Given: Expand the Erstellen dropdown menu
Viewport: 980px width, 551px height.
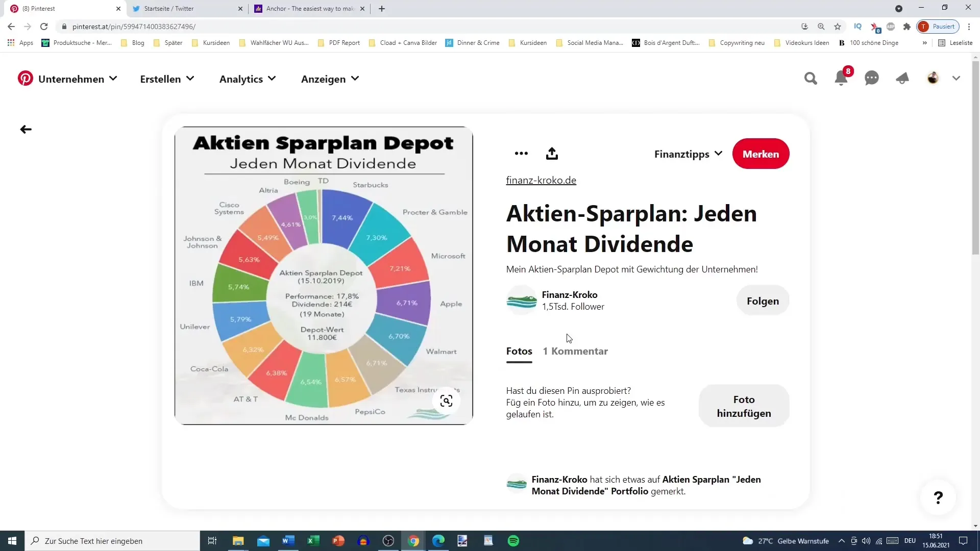Looking at the screenshot, I should pyautogui.click(x=167, y=79).
